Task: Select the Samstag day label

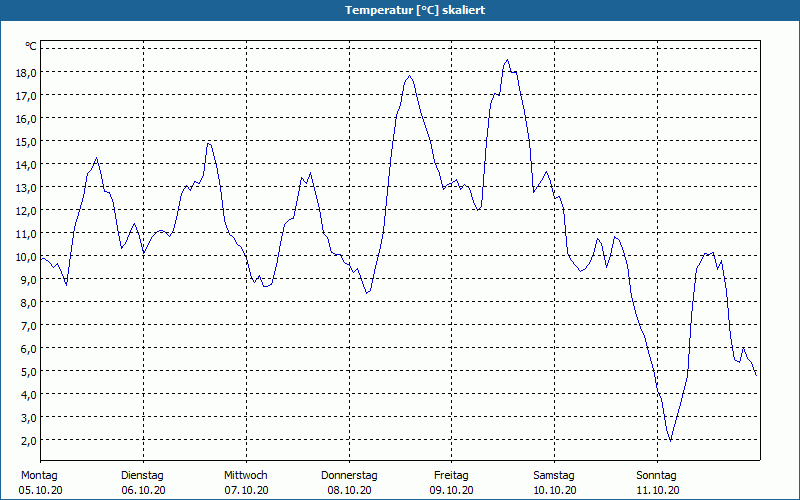Action: tap(554, 476)
